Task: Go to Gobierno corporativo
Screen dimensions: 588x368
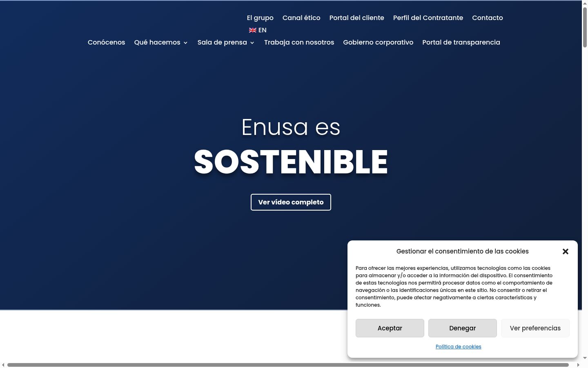Action: click(378, 43)
